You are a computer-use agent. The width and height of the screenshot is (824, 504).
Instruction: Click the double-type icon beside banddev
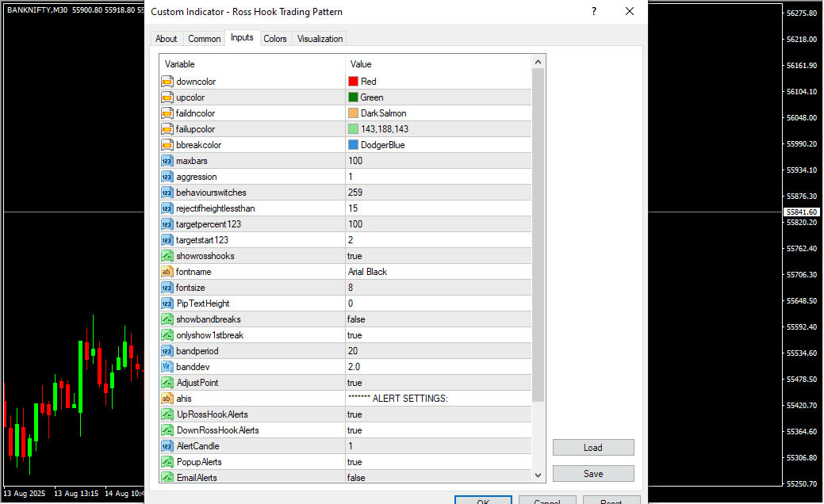pyautogui.click(x=167, y=367)
